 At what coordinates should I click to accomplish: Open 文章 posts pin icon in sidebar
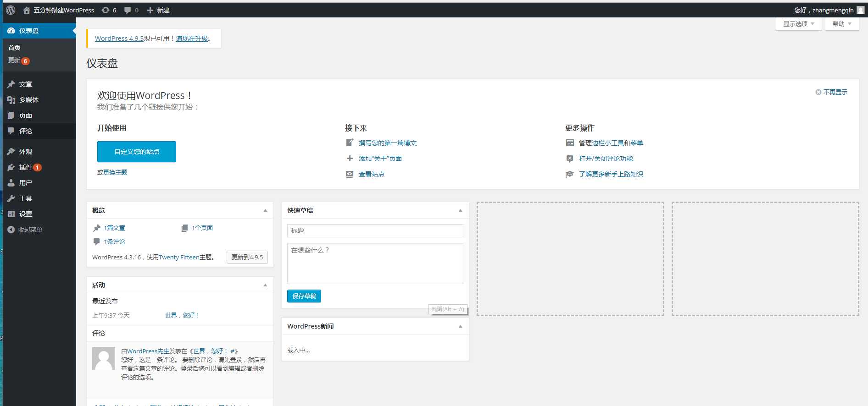click(x=11, y=84)
